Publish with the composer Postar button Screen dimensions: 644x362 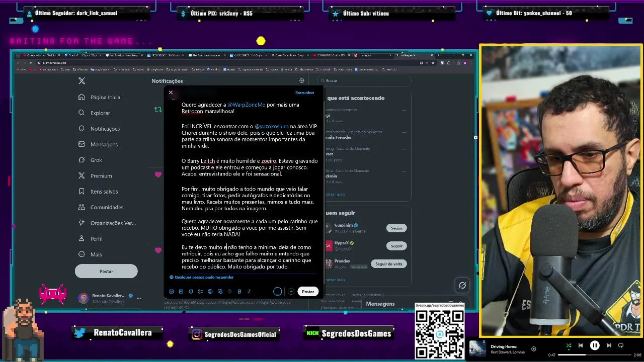[308, 292]
